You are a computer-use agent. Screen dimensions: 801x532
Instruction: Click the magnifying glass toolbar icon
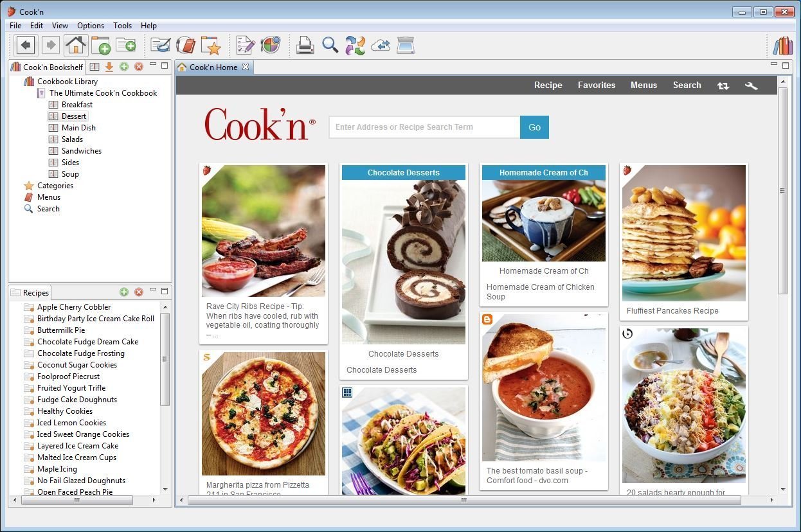coord(330,45)
